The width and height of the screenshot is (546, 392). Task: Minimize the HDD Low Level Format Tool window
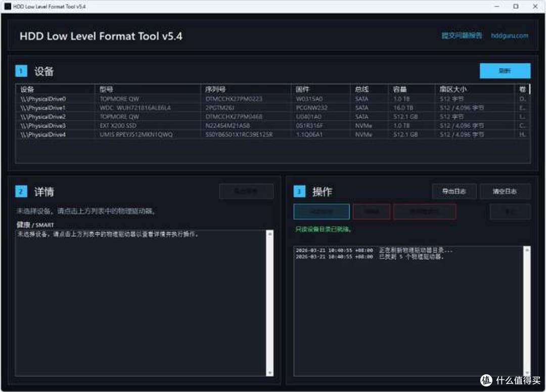[x=497, y=6]
